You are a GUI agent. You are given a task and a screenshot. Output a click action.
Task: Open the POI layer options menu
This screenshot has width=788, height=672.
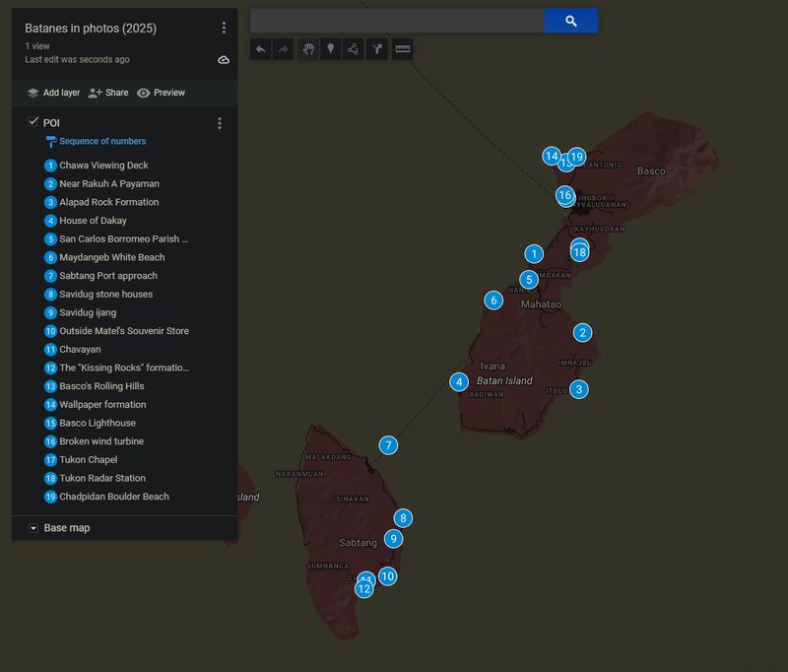tap(220, 123)
